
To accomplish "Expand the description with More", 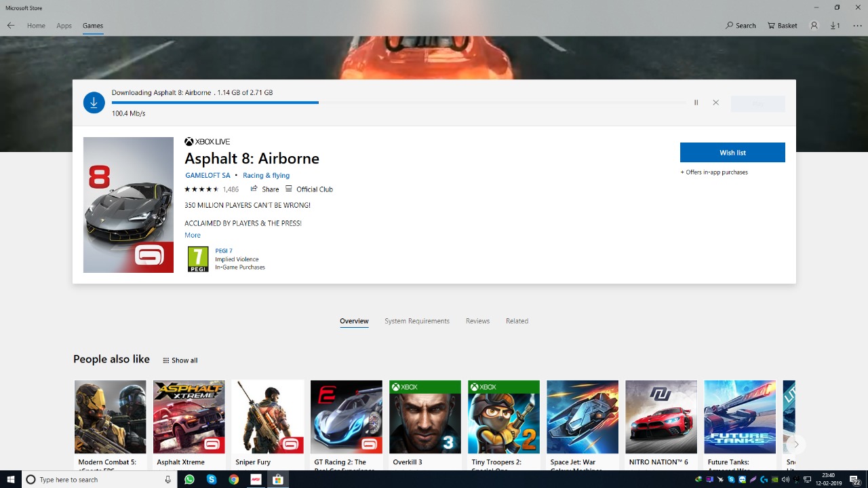I will [193, 236].
